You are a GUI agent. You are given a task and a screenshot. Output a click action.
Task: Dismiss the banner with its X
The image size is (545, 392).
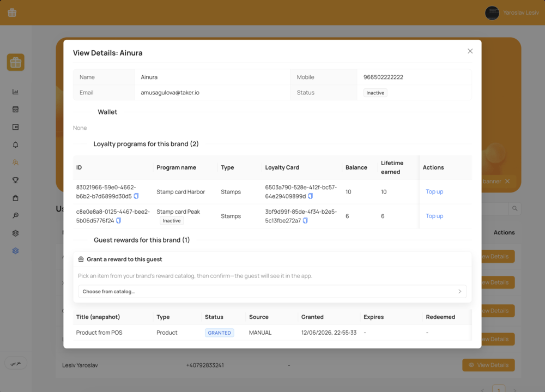tap(507, 181)
